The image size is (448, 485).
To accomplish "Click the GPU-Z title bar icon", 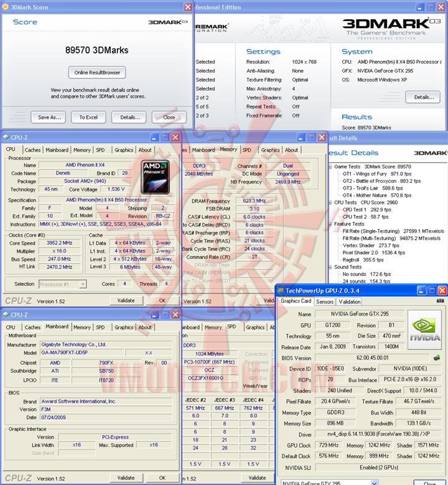I will pos(281,290).
